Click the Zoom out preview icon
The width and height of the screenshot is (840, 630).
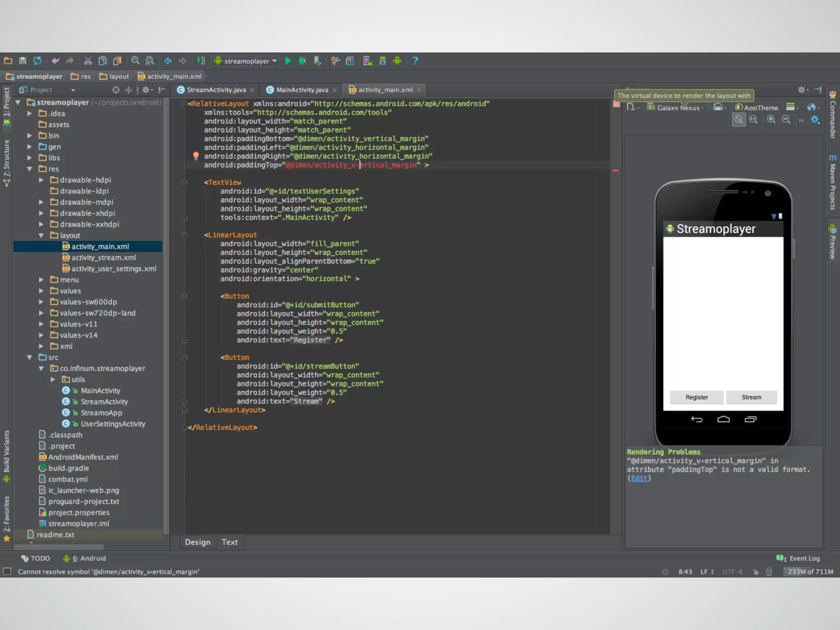coord(786,119)
